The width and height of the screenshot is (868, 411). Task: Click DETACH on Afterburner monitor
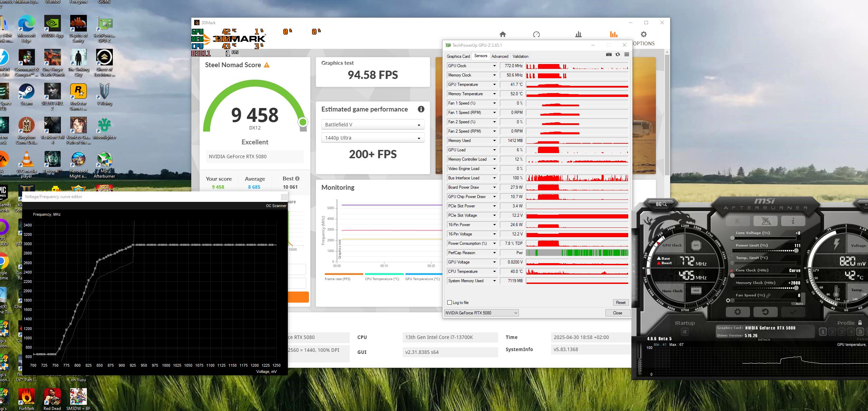pyautogui.click(x=764, y=340)
